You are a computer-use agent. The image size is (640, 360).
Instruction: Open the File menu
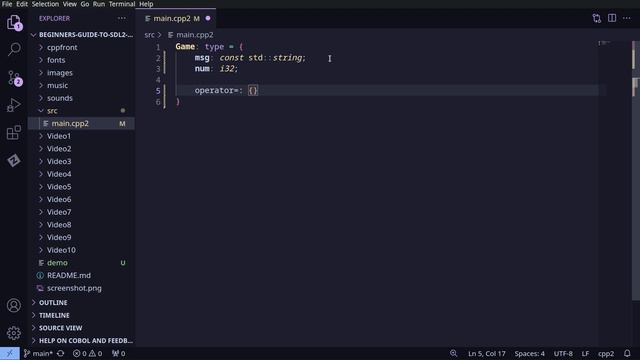coord(7,4)
